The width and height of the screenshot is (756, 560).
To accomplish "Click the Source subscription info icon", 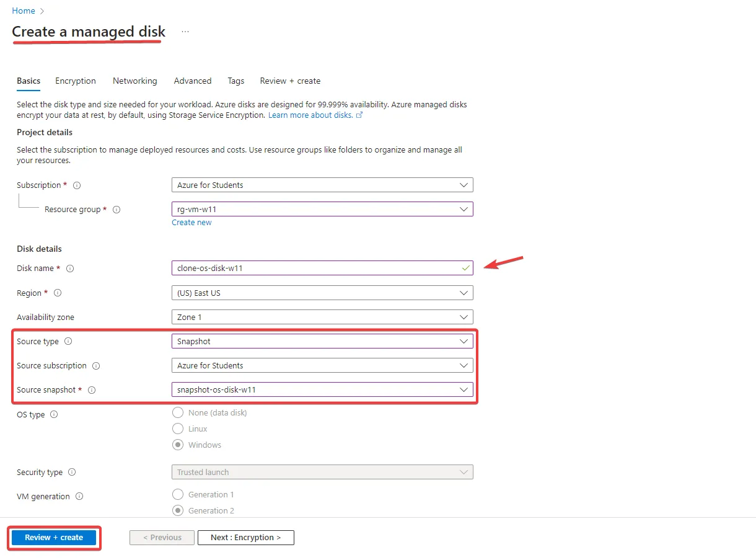I will pyautogui.click(x=96, y=366).
